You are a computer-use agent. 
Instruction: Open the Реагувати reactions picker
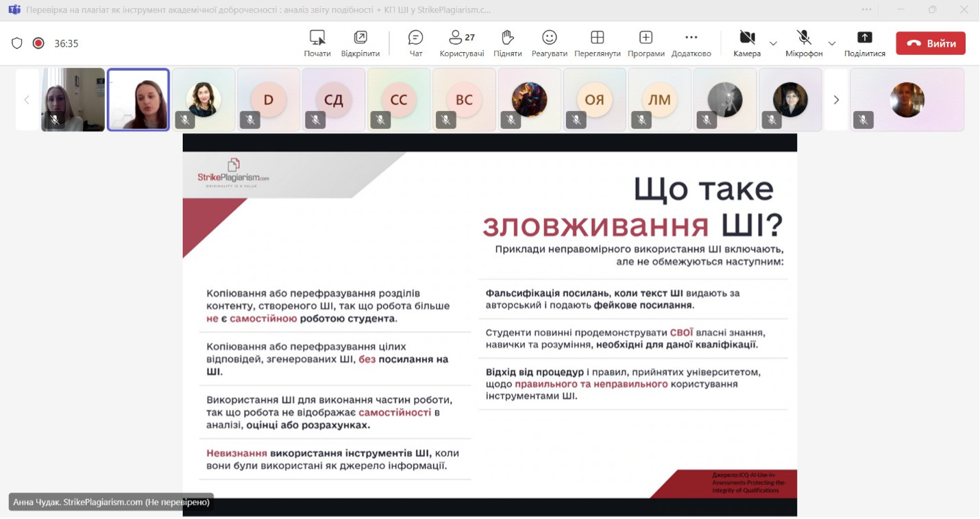pyautogui.click(x=549, y=43)
